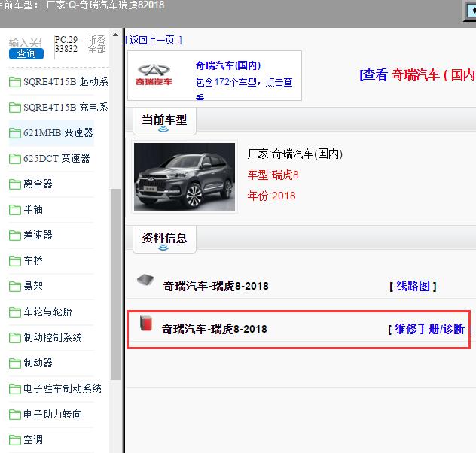Click folder icon beside SQRE4T15B 充电系
Viewport: 476px width, 453px height.
tap(15, 108)
